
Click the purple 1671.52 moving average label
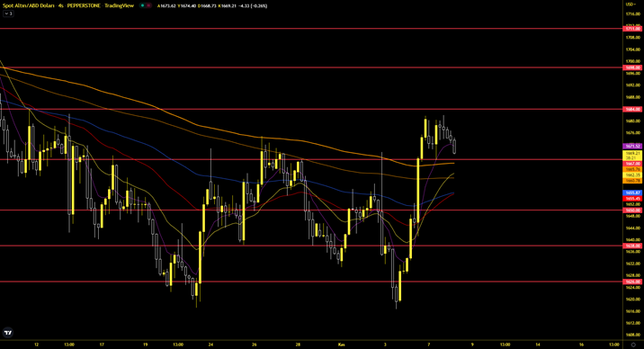(632, 147)
